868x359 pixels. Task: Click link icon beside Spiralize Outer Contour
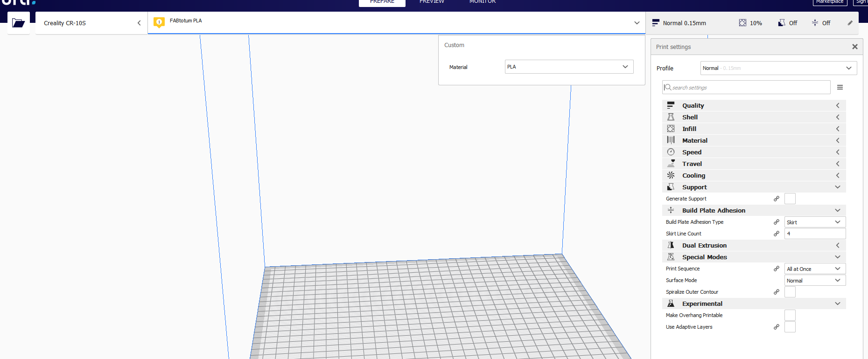click(777, 292)
